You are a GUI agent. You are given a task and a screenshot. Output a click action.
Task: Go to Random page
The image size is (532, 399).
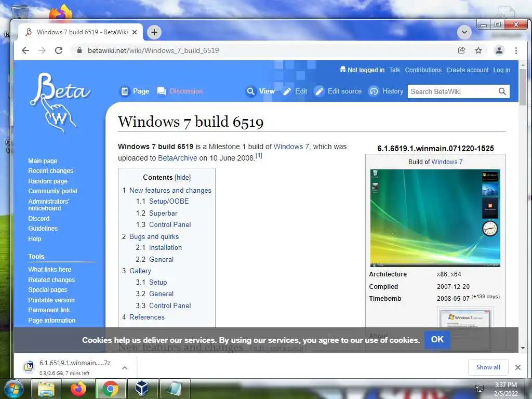(48, 181)
